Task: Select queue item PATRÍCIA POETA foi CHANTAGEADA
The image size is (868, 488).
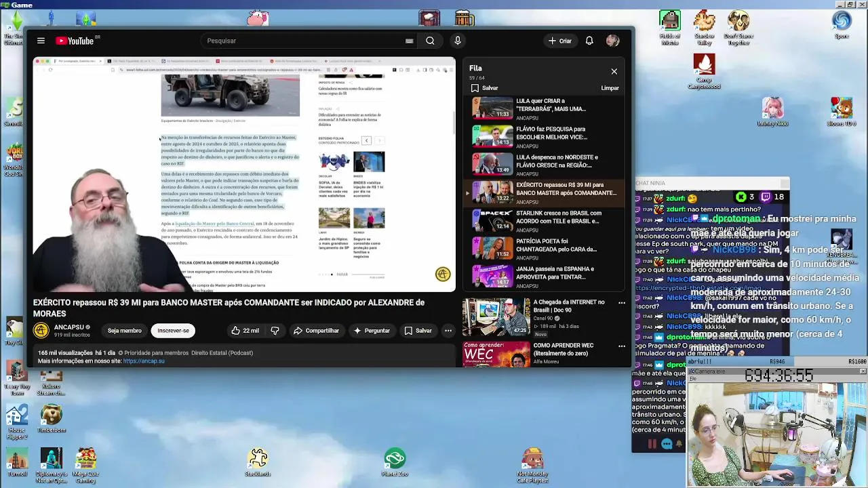Action: tap(545, 249)
